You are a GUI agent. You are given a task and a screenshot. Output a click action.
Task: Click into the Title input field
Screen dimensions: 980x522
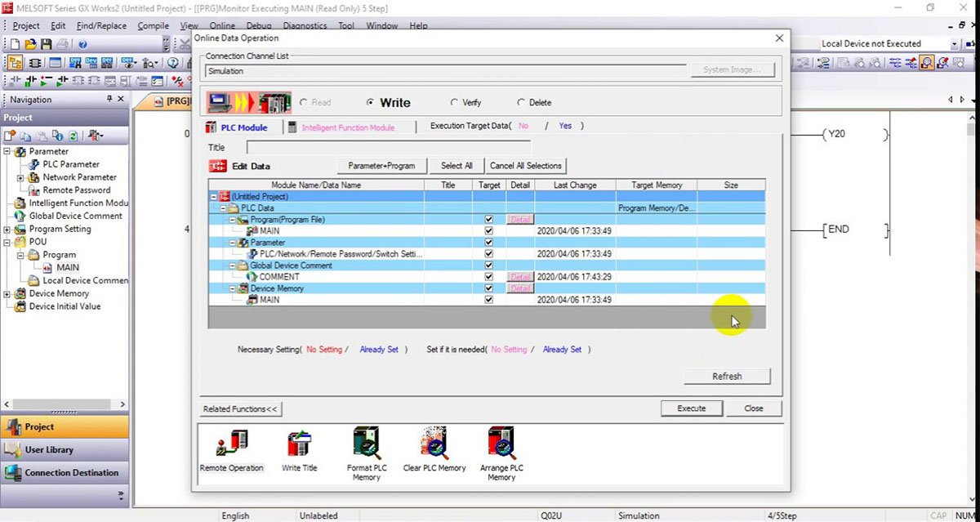pos(388,148)
